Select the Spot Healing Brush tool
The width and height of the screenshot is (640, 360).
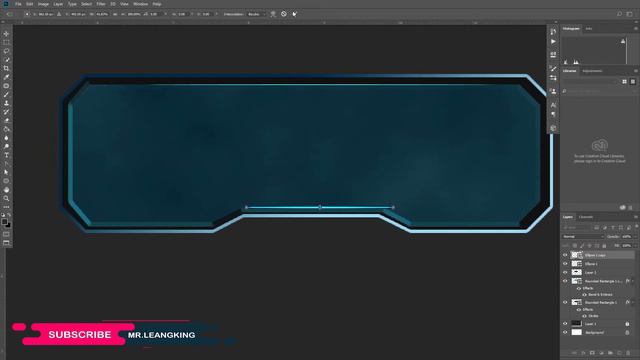pyautogui.click(x=6, y=86)
